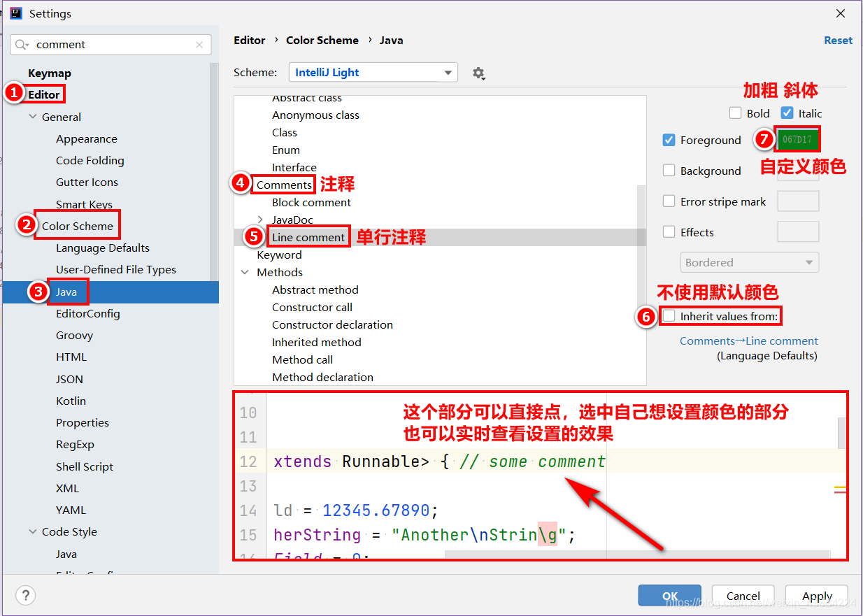Select Keymap in the settings sidebar
The image size is (863, 616).
tap(50, 73)
